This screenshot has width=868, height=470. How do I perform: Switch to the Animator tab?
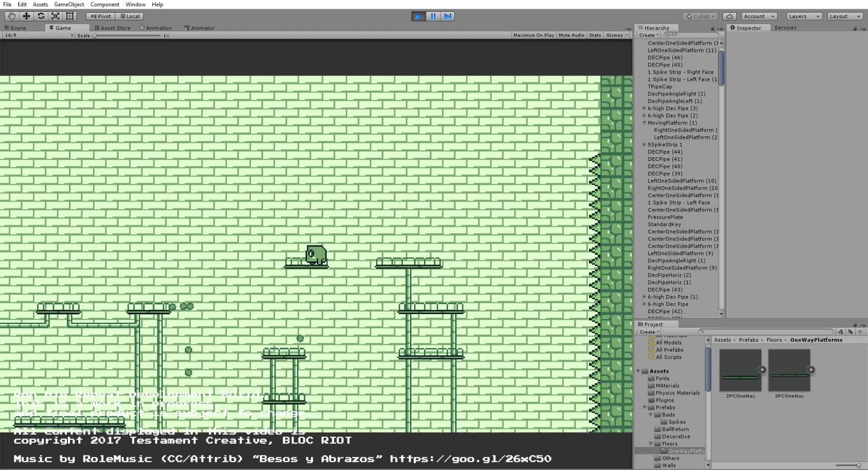[x=199, y=28]
